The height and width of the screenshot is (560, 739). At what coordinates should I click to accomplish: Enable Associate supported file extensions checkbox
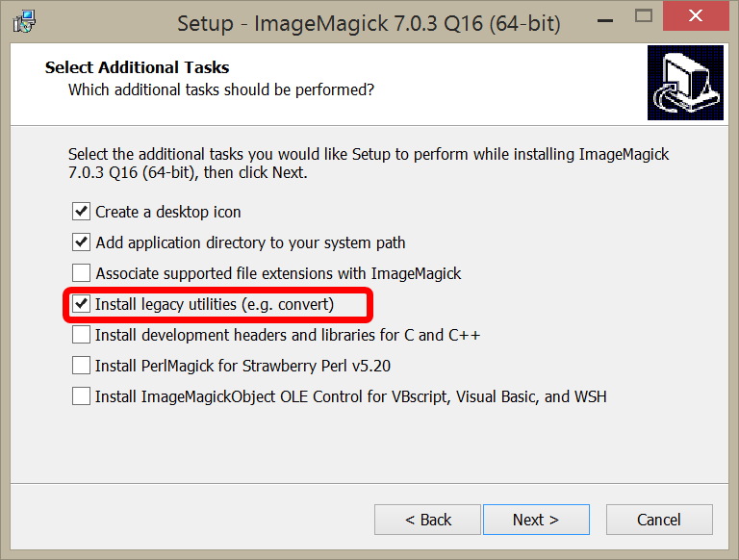[x=81, y=273]
